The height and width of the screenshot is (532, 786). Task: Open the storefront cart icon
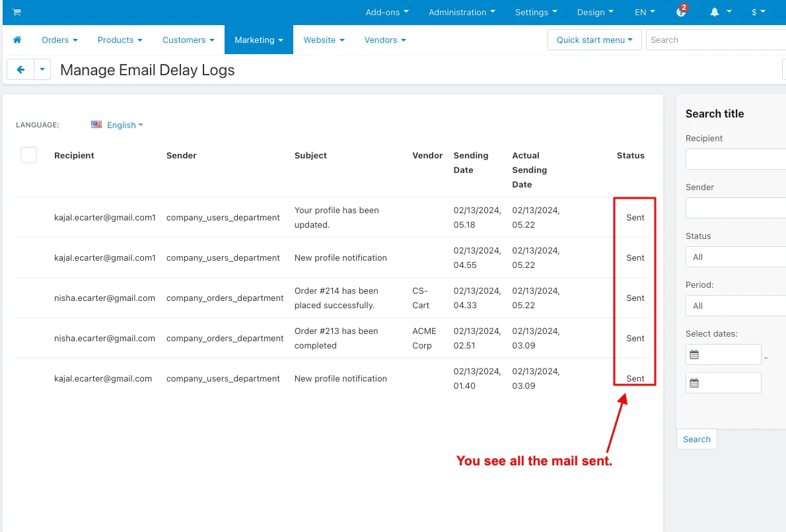tap(17, 12)
